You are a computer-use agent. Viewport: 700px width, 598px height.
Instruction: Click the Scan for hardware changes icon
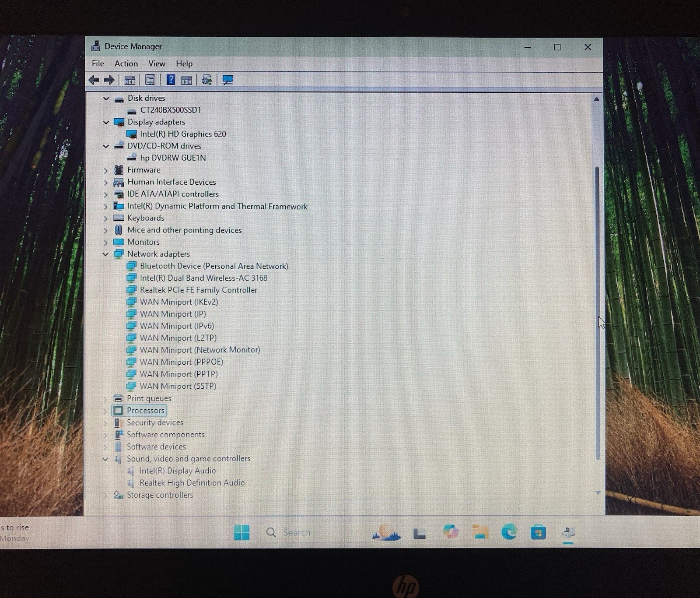[228, 80]
